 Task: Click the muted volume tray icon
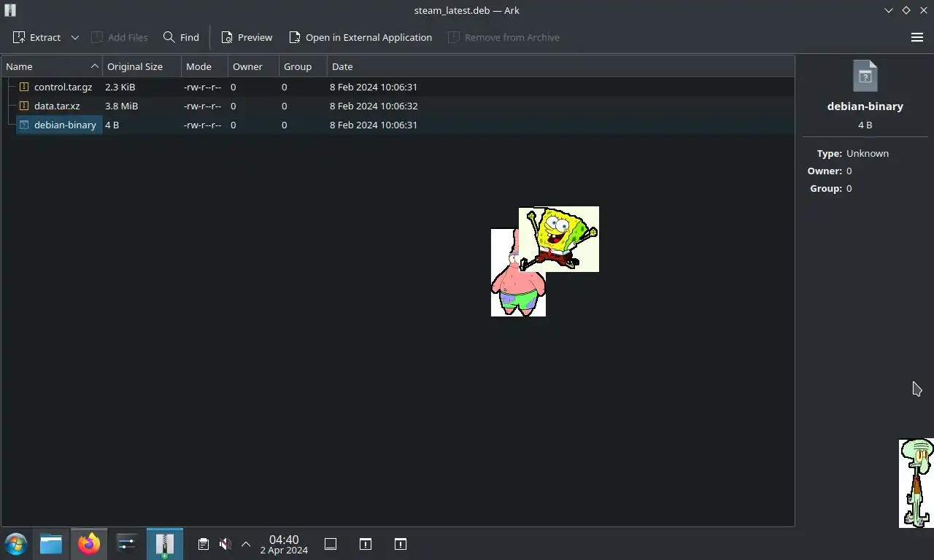[x=225, y=544]
